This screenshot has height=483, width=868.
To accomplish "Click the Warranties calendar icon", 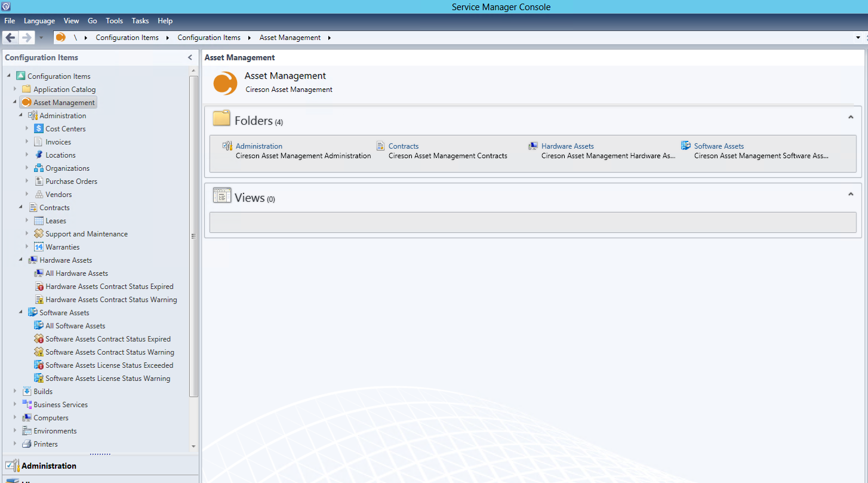I will (39, 247).
